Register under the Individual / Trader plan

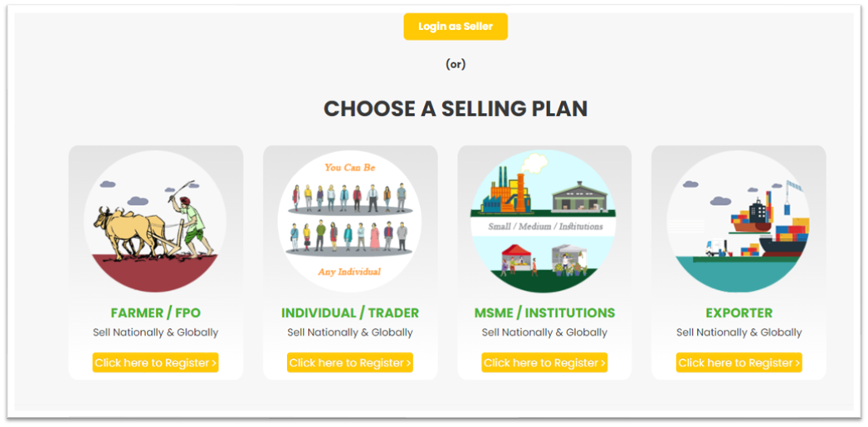click(x=350, y=363)
